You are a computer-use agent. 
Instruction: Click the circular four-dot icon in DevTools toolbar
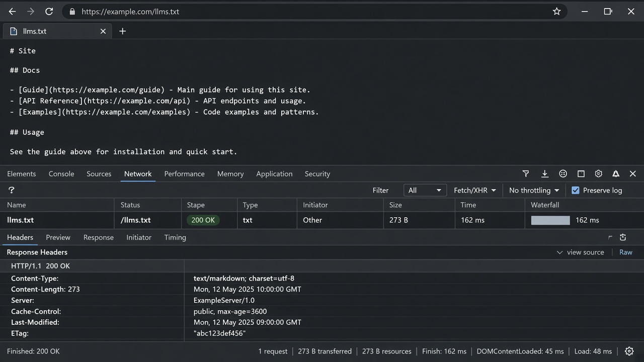pyautogui.click(x=563, y=173)
